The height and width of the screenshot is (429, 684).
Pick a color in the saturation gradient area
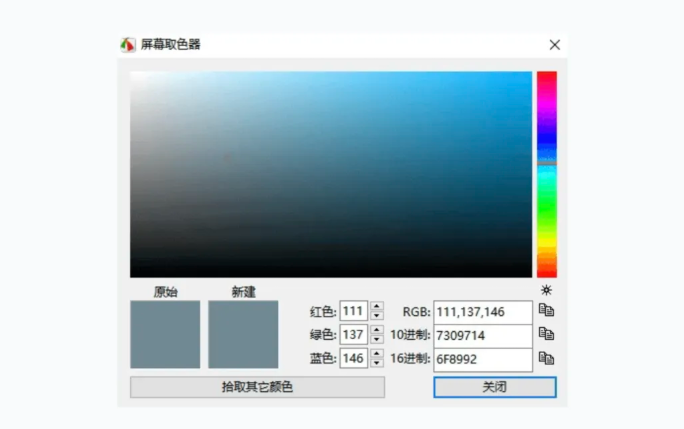[331, 175]
